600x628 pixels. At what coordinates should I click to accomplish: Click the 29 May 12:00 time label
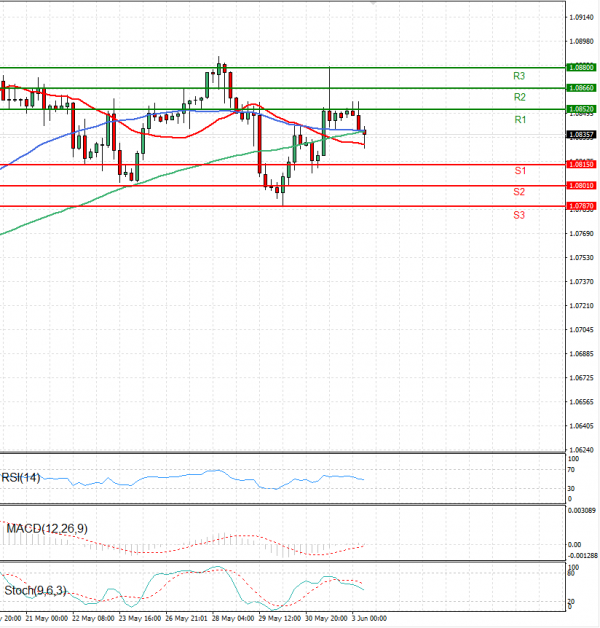click(x=280, y=618)
